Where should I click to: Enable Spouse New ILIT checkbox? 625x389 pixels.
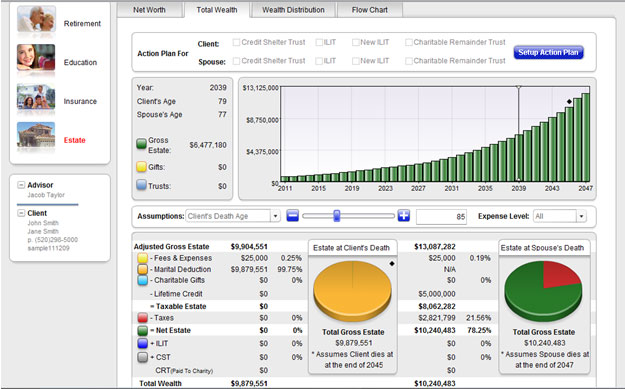coord(356,61)
